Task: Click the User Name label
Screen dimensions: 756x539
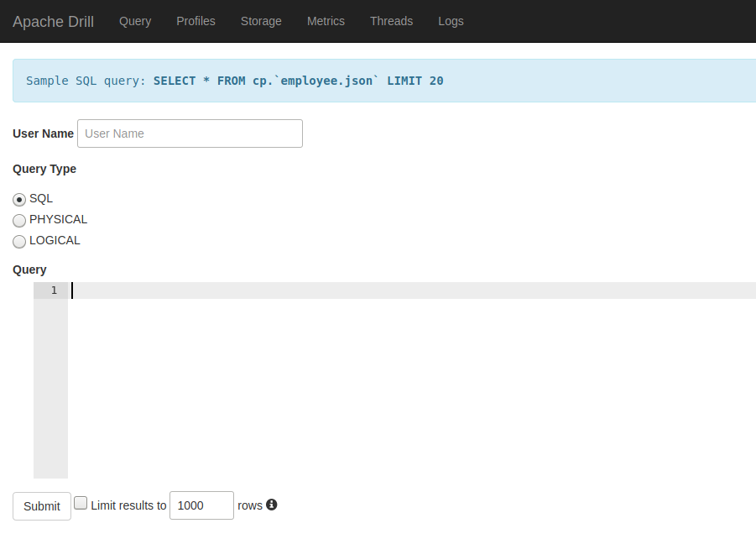Action: tap(43, 133)
